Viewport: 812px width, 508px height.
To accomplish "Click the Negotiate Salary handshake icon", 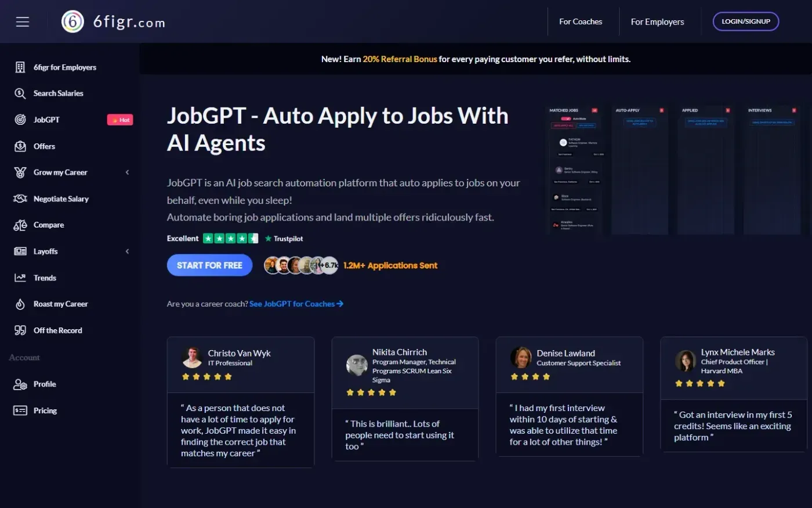I will pyautogui.click(x=20, y=199).
